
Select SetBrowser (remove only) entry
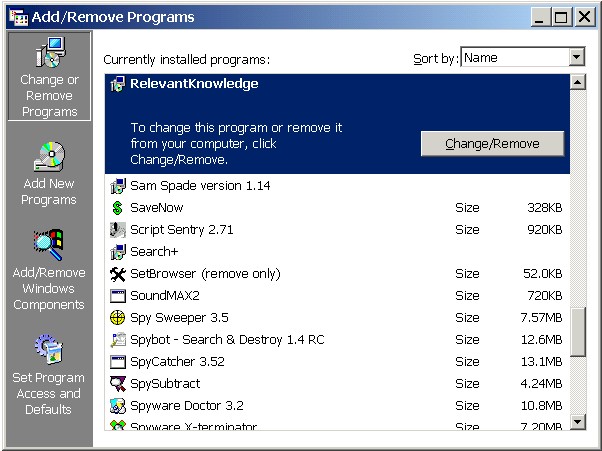click(337, 274)
